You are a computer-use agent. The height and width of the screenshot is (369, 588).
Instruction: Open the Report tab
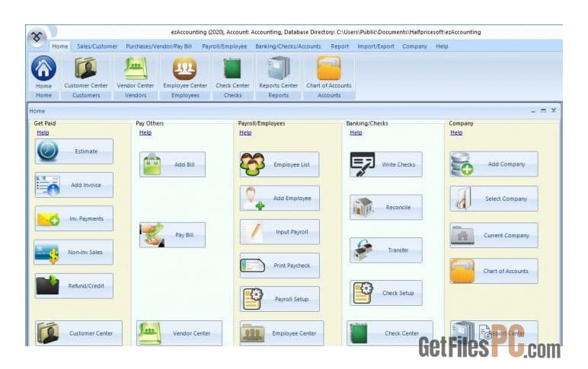coord(340,46)
